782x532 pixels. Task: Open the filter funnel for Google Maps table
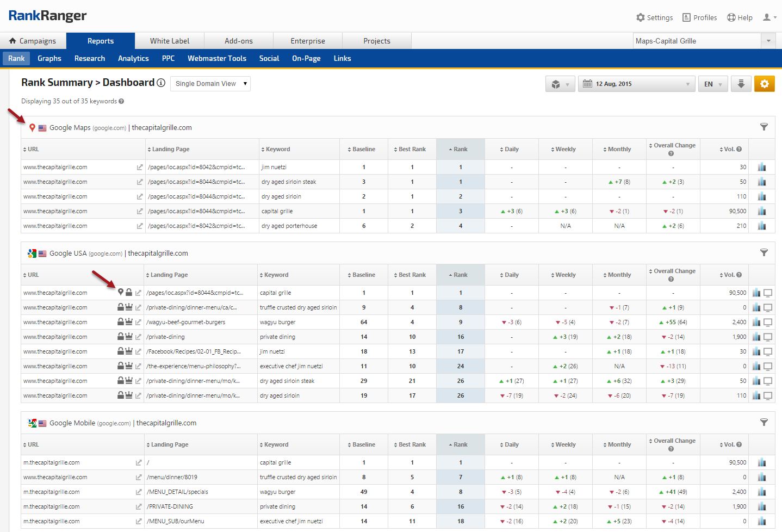[x=764, y=127]
